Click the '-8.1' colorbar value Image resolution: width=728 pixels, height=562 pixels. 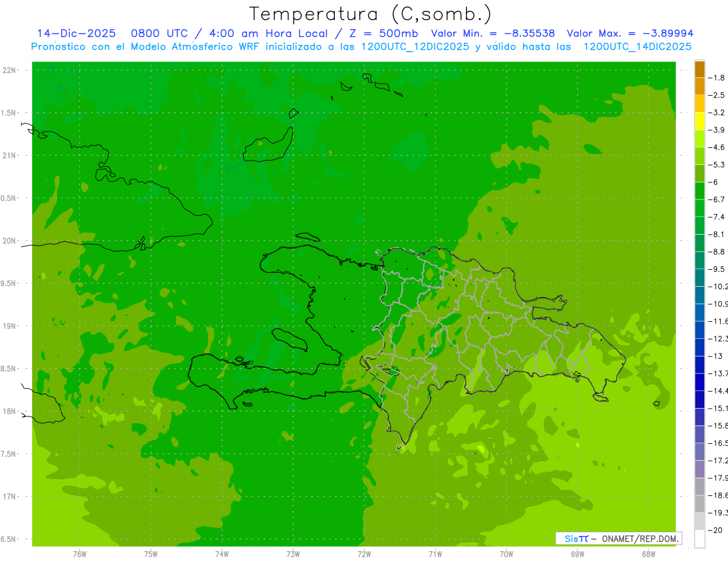pyautogui.click(x=716, y=234)
